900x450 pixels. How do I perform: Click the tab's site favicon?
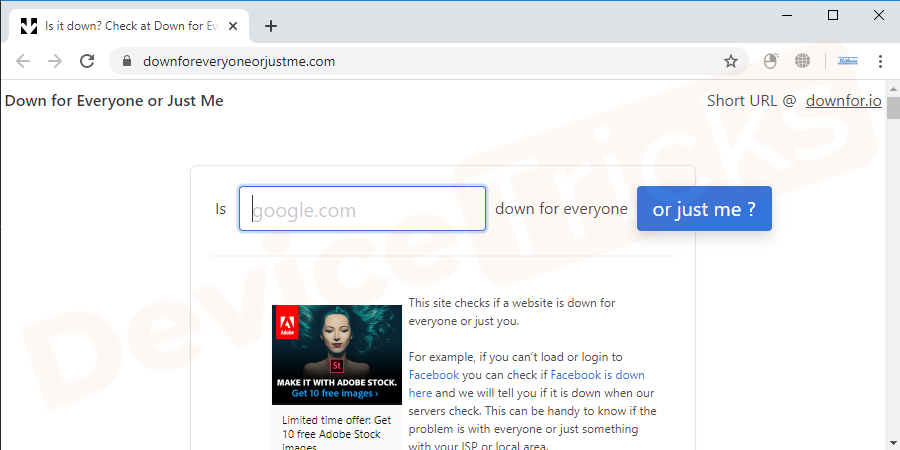[29, 26]
